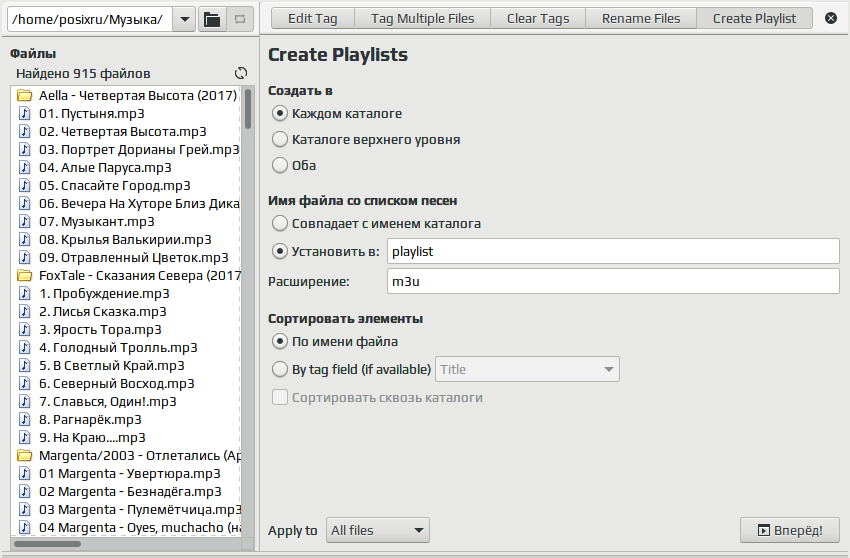Select Совпадает с именем каталога option
Screen dimensions: 850x558
click(280, 223)
